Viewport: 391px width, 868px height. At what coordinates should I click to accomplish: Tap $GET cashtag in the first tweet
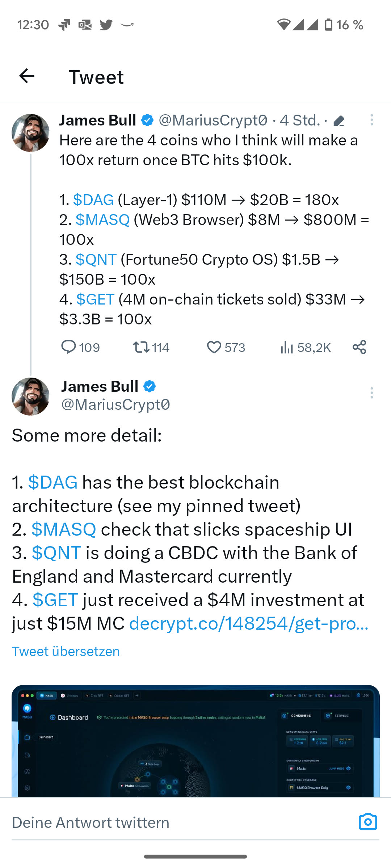95,299
